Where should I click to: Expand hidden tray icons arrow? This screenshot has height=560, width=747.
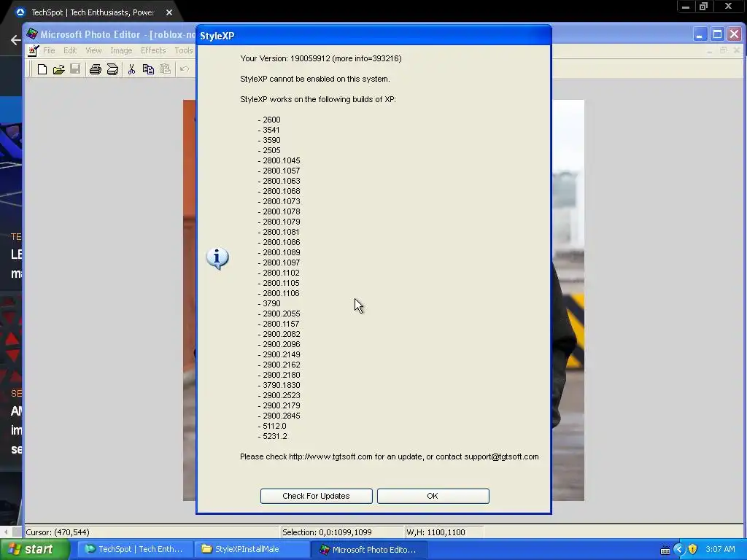click(x=679, y=549)
